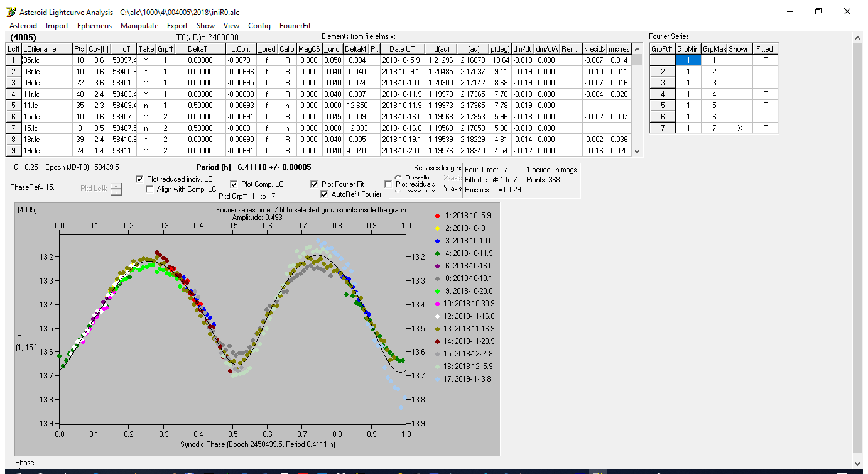868x474 pixels.
Task: Select row header 1 of lightcurve table
Action: [14, 60]
